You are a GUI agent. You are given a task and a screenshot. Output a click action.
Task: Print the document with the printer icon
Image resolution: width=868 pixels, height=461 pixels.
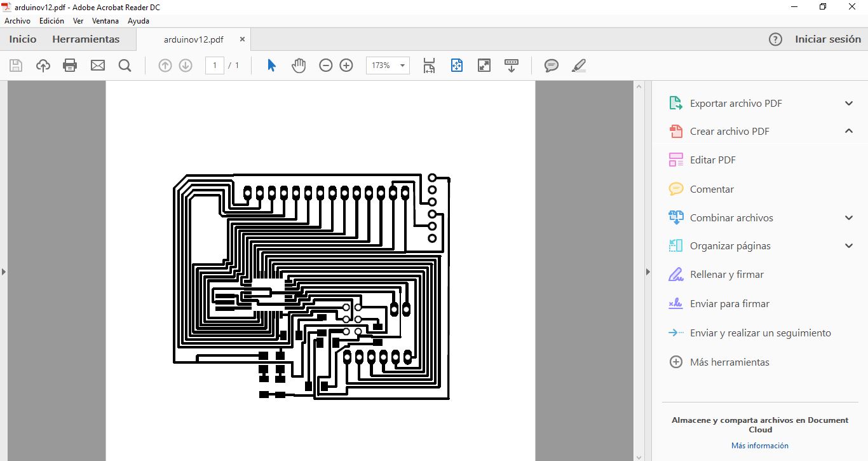pos(70,65)
